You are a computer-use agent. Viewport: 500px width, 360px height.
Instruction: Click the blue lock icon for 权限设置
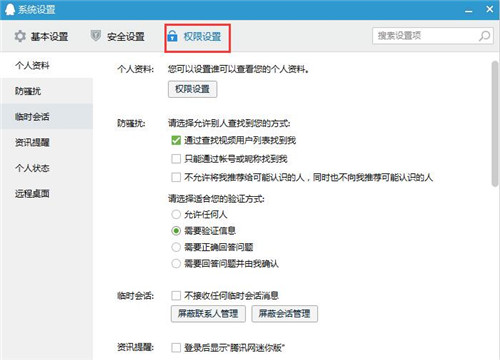click(172, 36)
